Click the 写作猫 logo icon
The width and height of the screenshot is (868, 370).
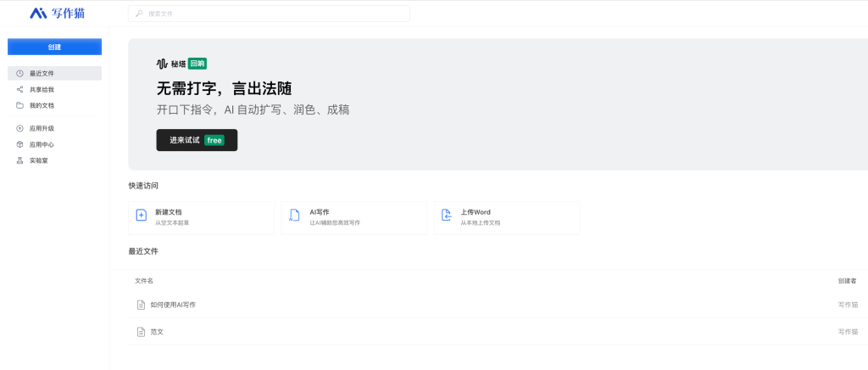[38, 14]
